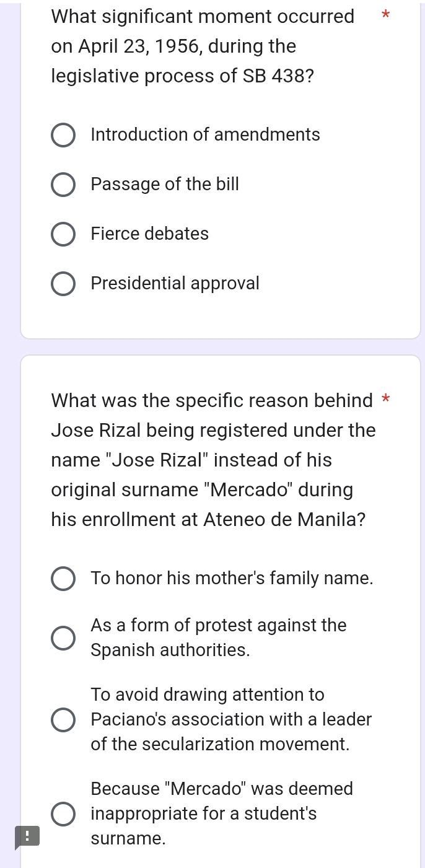Click the 'To honor his mother's family name.' text
Image resolution: width=425 pixels, height=868 pixels.
[232, 579]
